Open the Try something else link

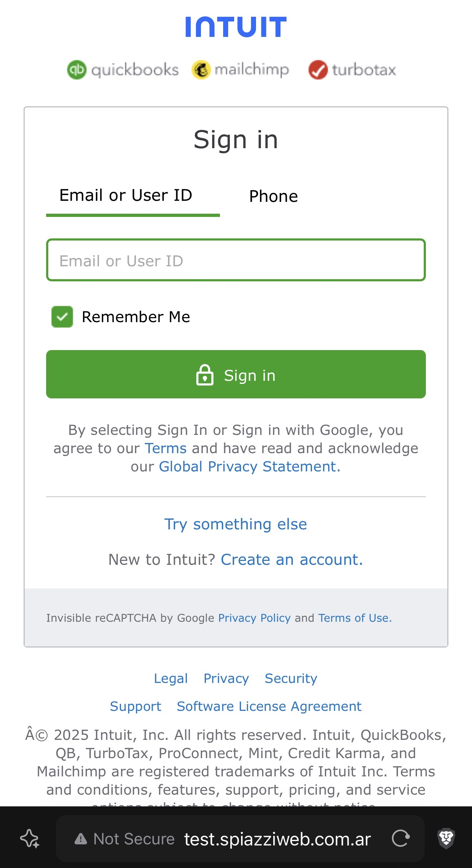[x=236, y=524]
